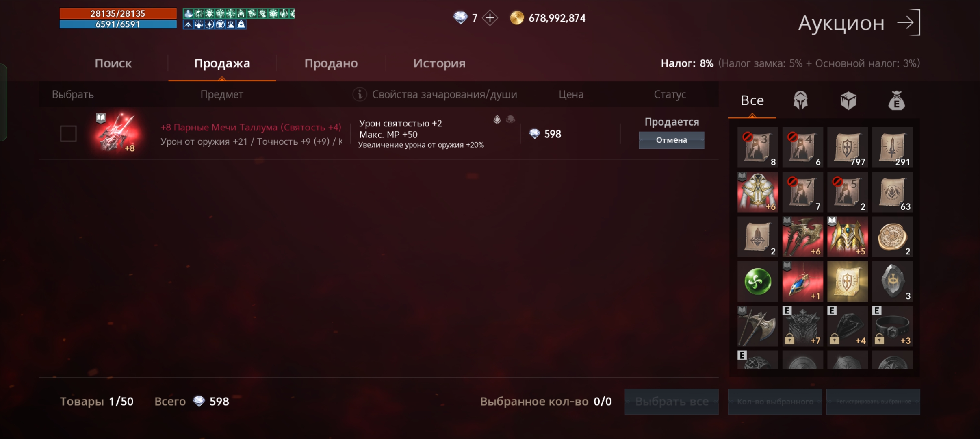Screen dimensions: 980x439
Task: Select the Tallum Dual Swords listing checkbox
Action: point(68,134)
